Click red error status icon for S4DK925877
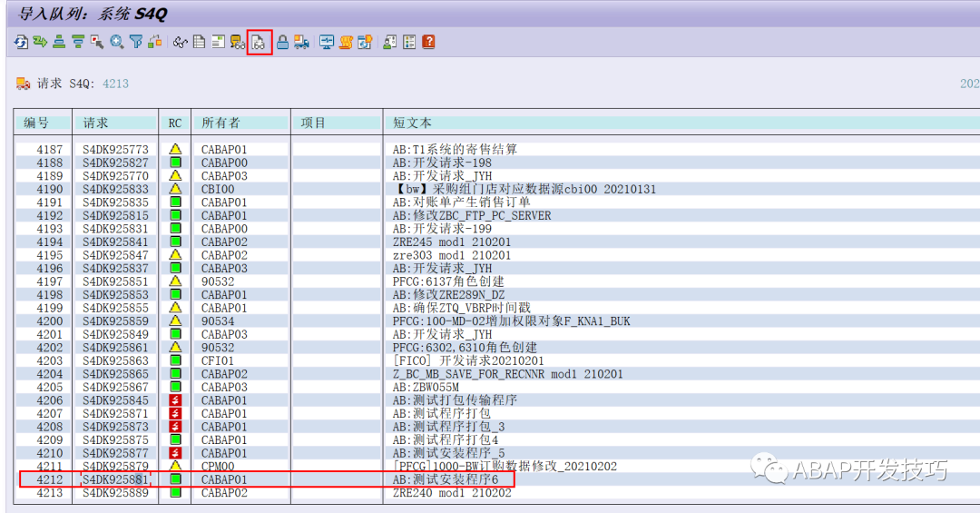The height and width of the screenshot is (513, 980). pos(176,453)
